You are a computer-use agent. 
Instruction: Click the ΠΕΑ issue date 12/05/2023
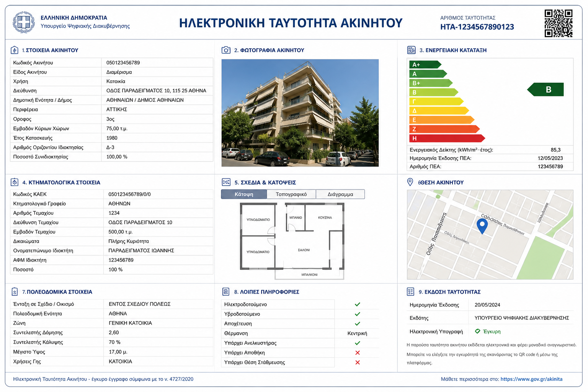click(550, 158)
